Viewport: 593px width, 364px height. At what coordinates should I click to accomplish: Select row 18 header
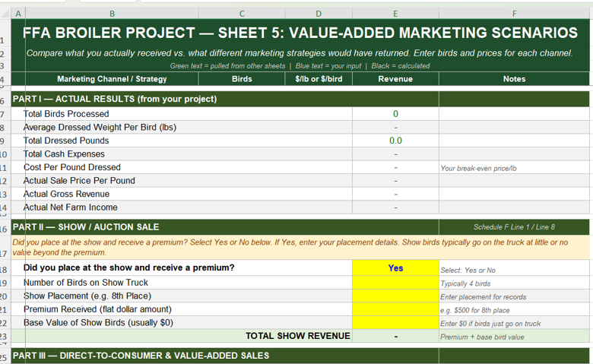4,269
